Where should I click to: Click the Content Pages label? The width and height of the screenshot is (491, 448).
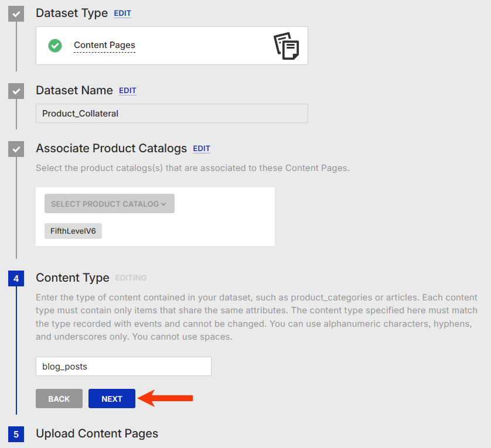(x=104, y=45)
